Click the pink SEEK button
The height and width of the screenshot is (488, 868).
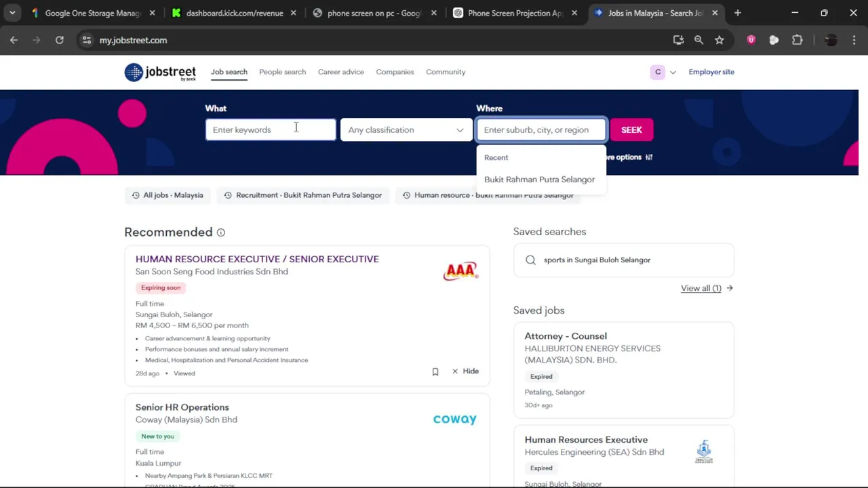click(631, 130)
